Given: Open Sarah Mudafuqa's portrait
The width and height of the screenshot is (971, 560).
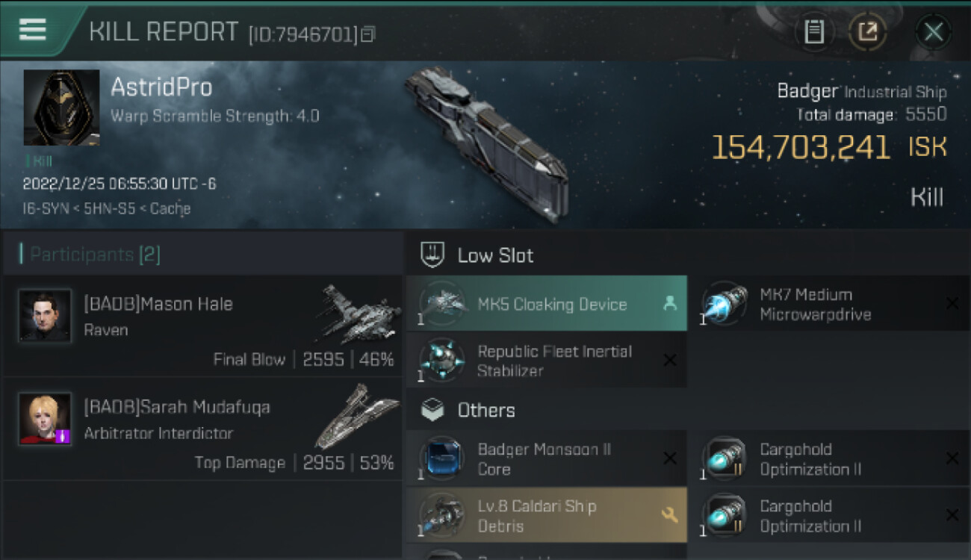Looking at the screenshot, I should [45, 419].
